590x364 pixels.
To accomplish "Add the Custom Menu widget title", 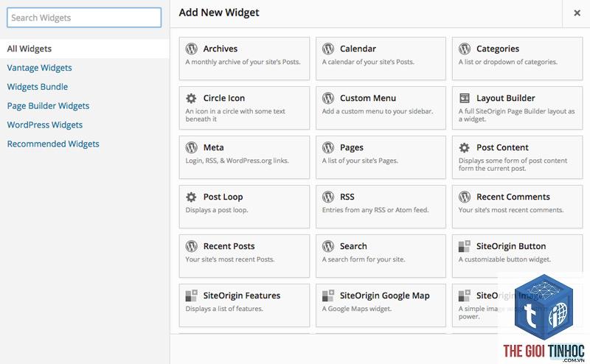I will tap(368, 98).
